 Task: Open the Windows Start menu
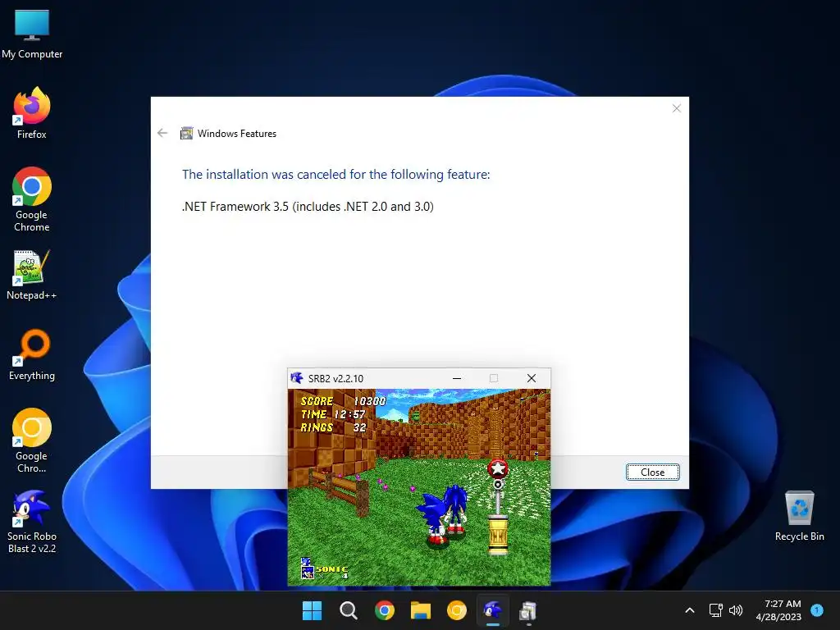(x=312, y=610)
